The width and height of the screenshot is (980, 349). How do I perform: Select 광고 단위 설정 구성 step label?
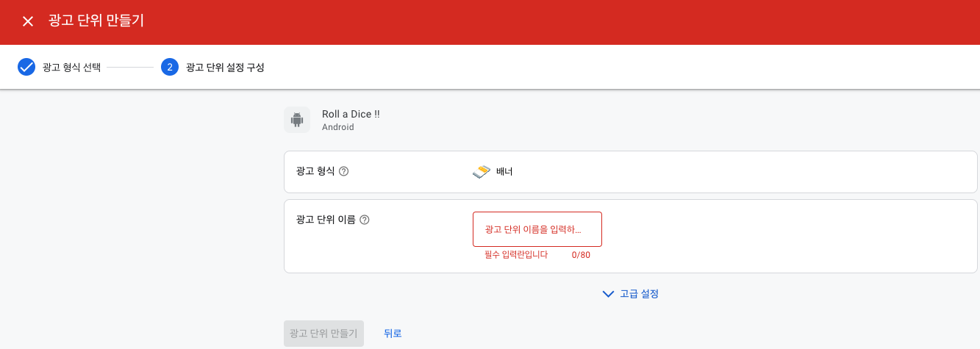click(225, 68)
